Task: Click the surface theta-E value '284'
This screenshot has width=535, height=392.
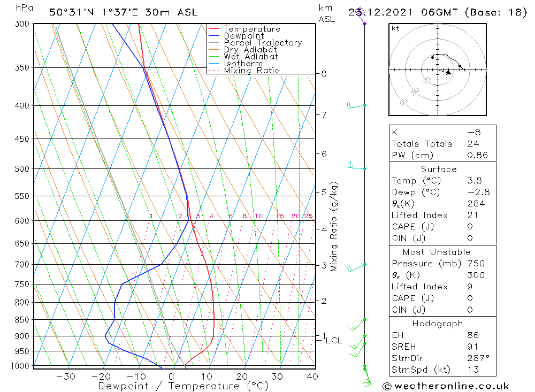Action: 476,204
